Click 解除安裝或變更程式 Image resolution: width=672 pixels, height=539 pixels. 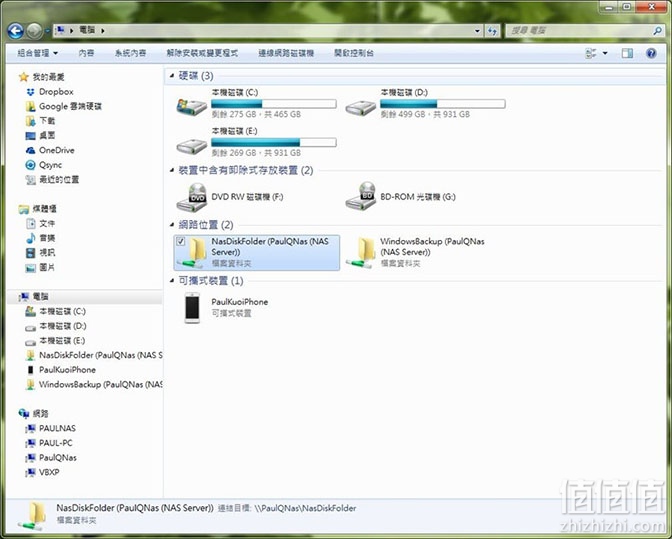pyautogui.click(x=202, y=53)
